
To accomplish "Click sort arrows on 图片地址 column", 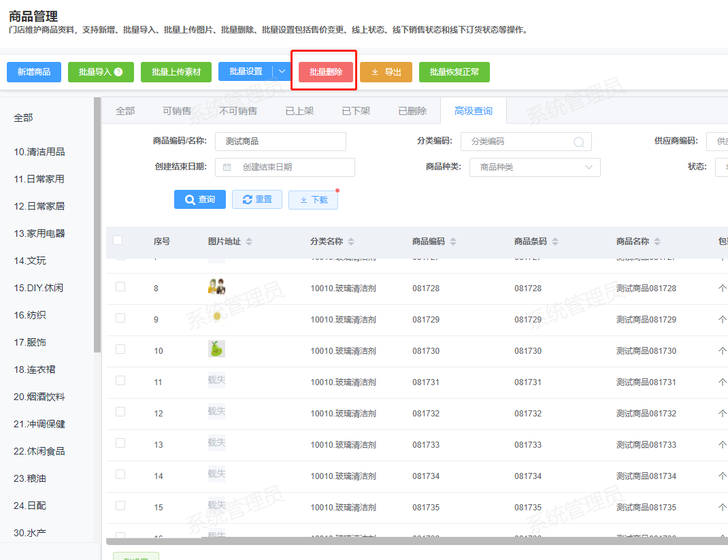I will pos(249,242).
